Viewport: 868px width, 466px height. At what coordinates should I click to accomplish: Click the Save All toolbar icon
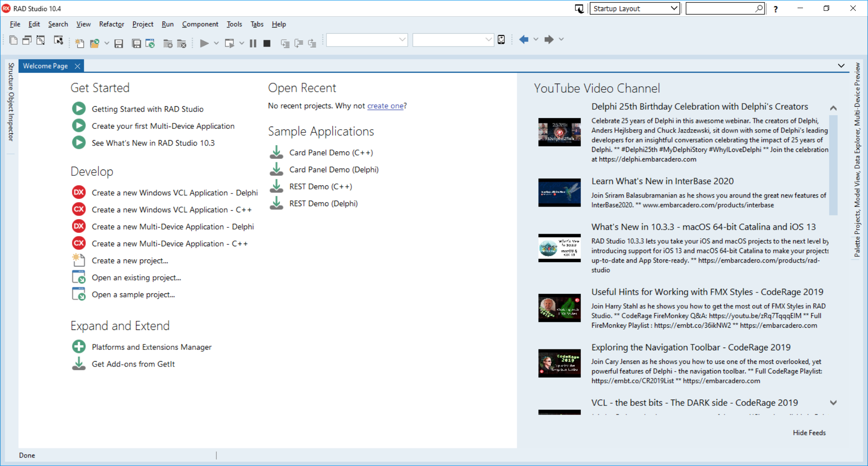[136, 43]
